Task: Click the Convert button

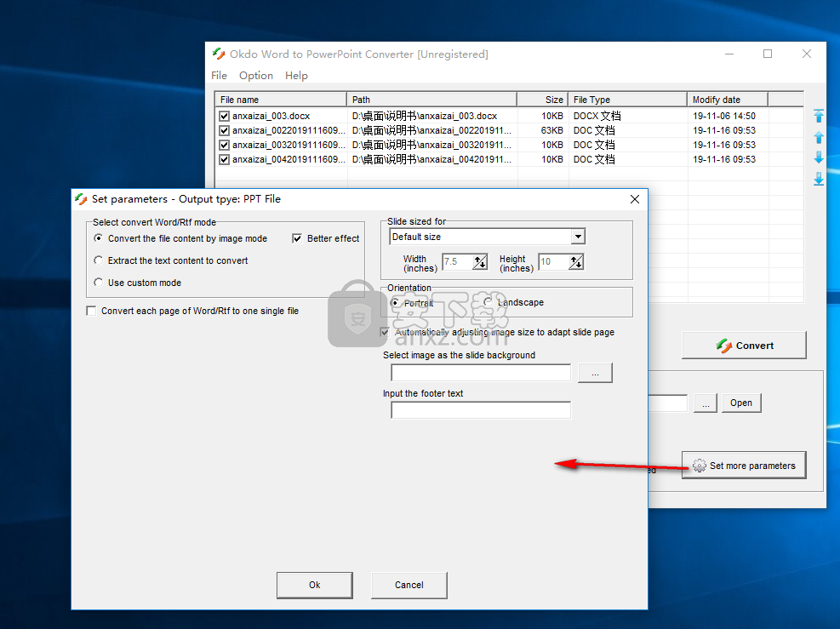Action: [x=744, y=346]
